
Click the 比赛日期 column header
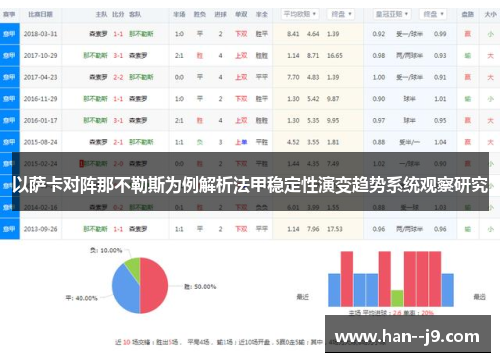tap(40, 14)
